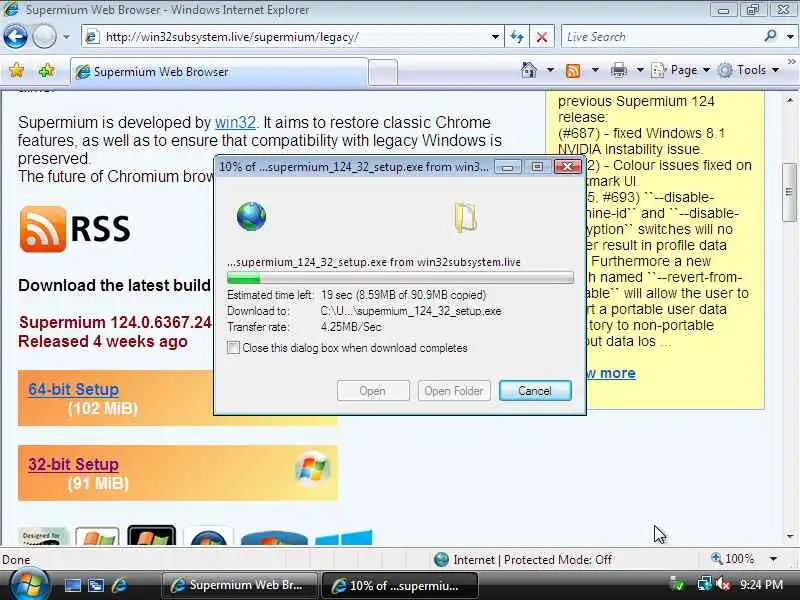This screenshot has width=800, height=600.
Task: Open the Page menu
Action: pyautogui.click(x=681, y=70)
